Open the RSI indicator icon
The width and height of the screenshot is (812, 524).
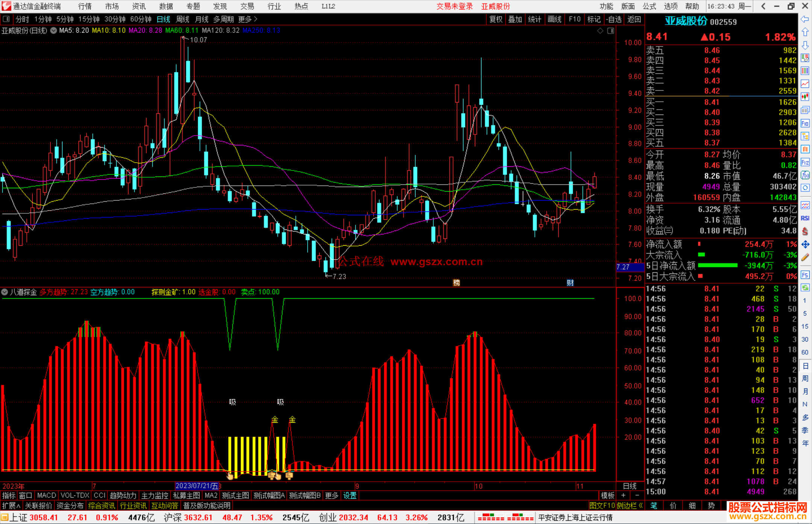point(805,218)
